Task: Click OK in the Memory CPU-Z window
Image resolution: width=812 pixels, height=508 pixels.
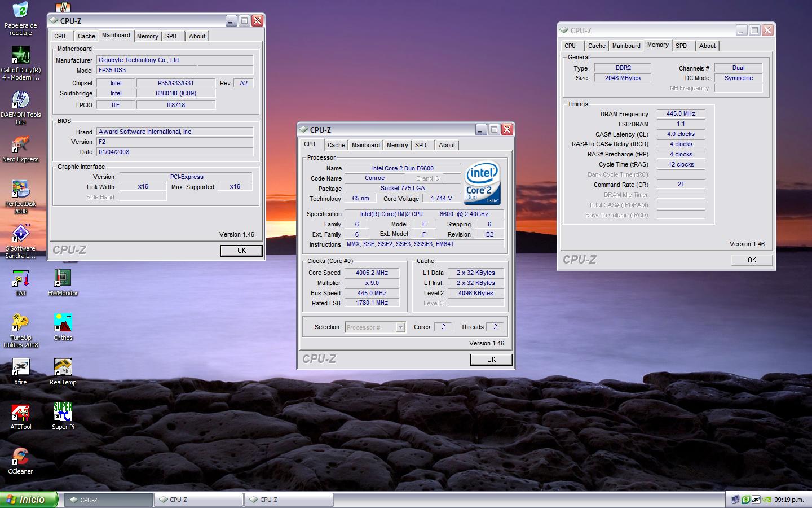Action: [x=752, y=260]
